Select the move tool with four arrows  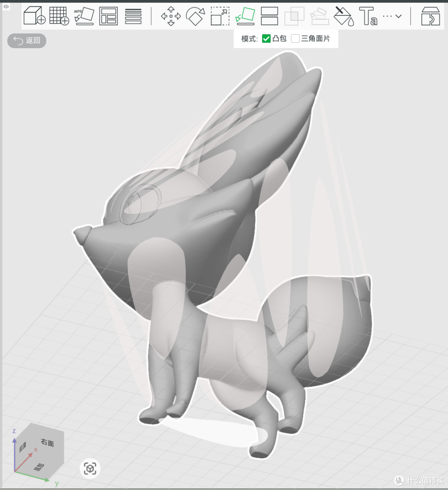coord(171,16)
